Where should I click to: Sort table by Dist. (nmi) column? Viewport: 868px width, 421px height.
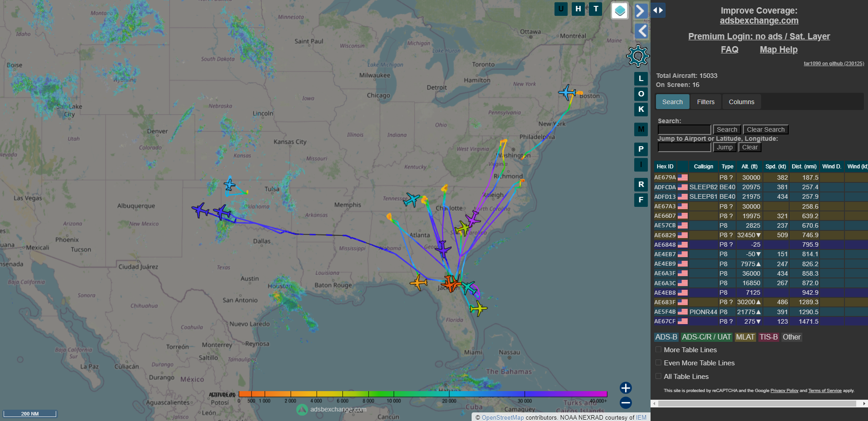(804, 167)
